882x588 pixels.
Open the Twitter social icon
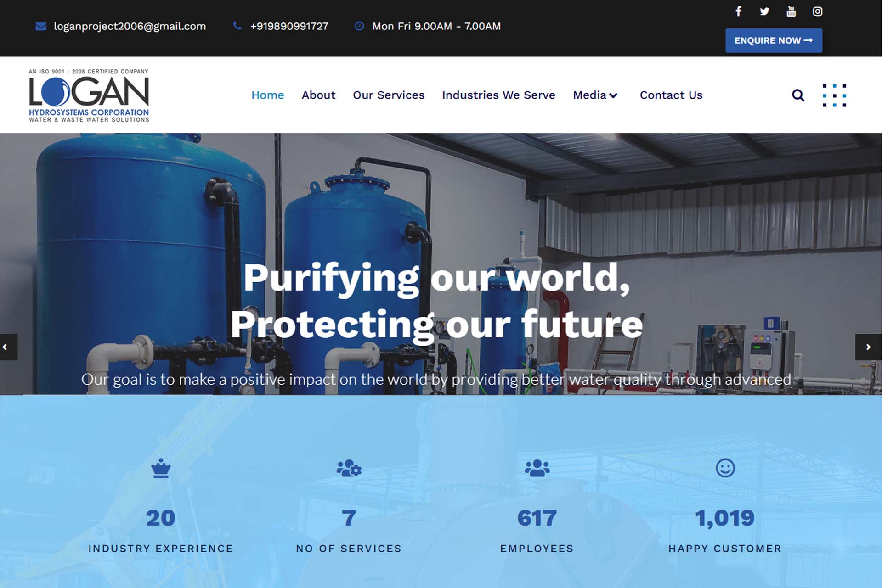click(x=764, y=11)
